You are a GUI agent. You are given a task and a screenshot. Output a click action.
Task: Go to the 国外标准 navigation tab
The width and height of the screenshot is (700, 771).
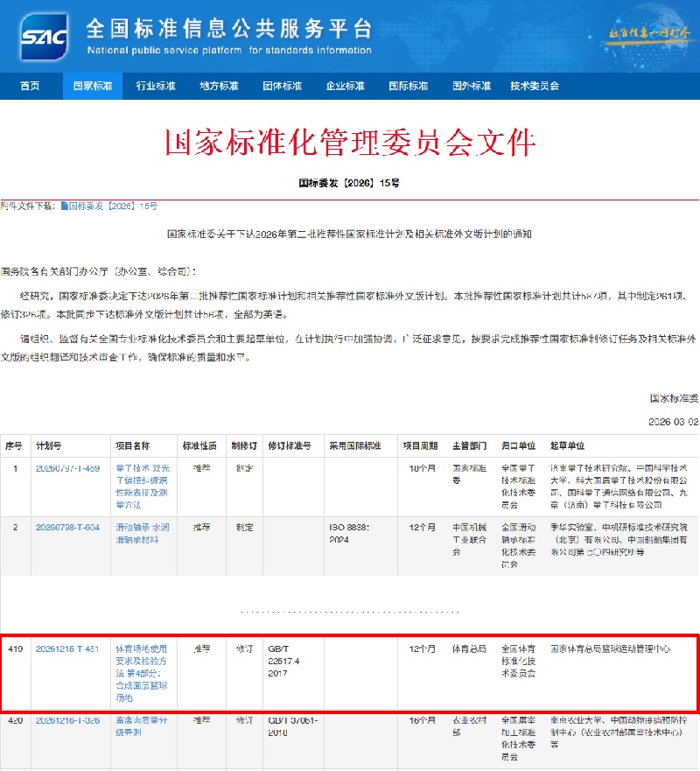click(472, 86)
